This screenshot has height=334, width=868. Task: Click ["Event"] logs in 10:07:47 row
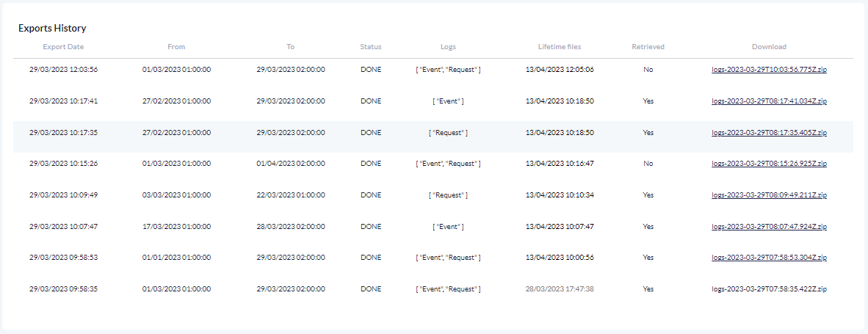click(x=449, y=227)
